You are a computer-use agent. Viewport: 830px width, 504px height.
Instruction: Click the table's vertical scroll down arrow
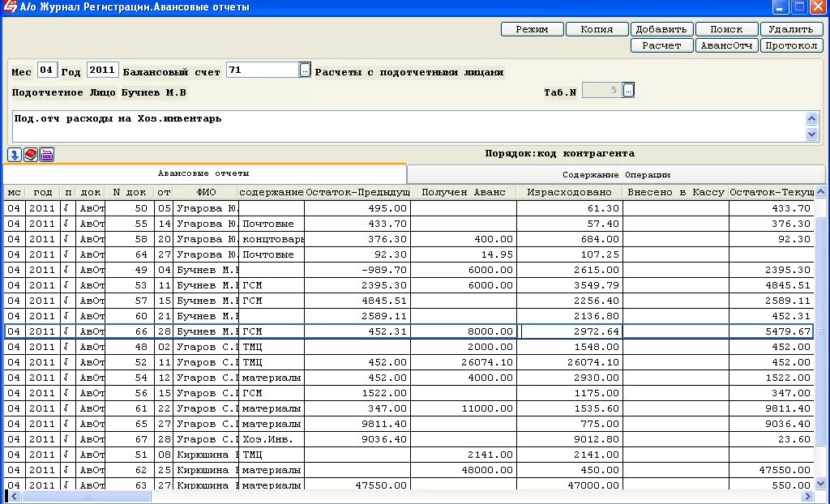820,484
